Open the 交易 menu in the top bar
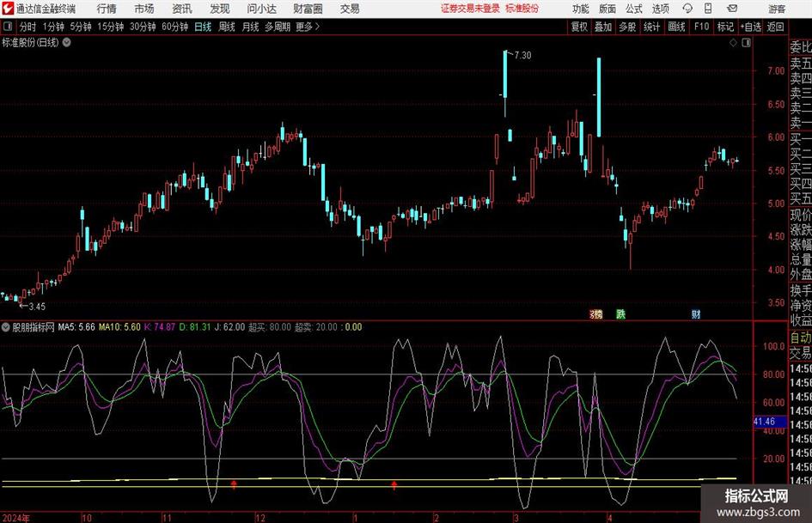The height and width of the screenshot is (523, 812). (x=350, y=9)
